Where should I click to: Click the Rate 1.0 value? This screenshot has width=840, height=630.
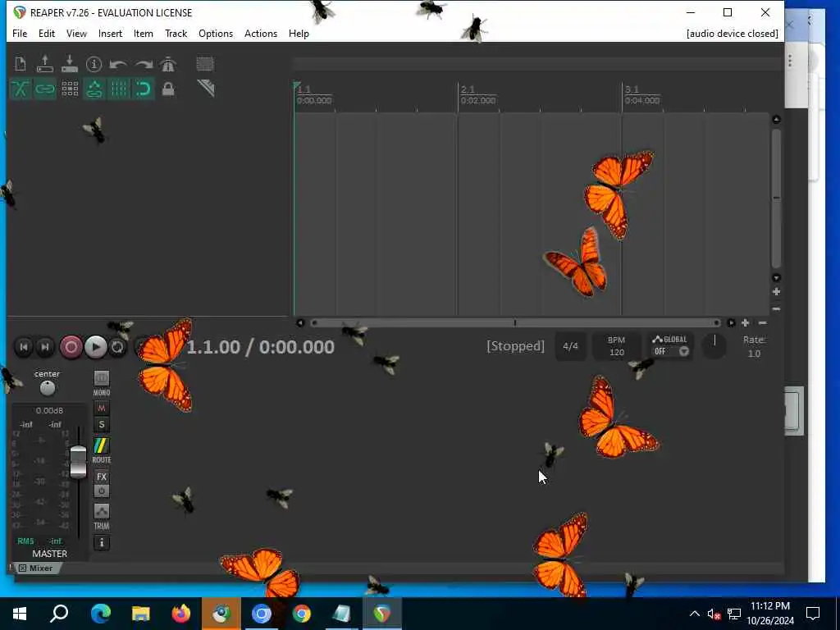[x=754, y=354]
